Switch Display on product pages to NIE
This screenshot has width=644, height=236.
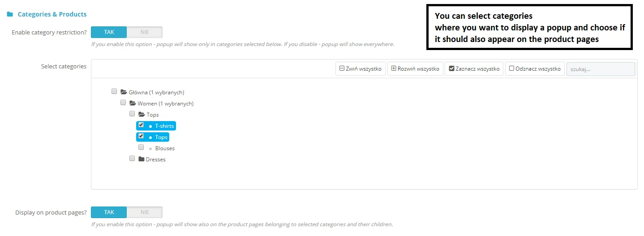click(x=145, y=212)
